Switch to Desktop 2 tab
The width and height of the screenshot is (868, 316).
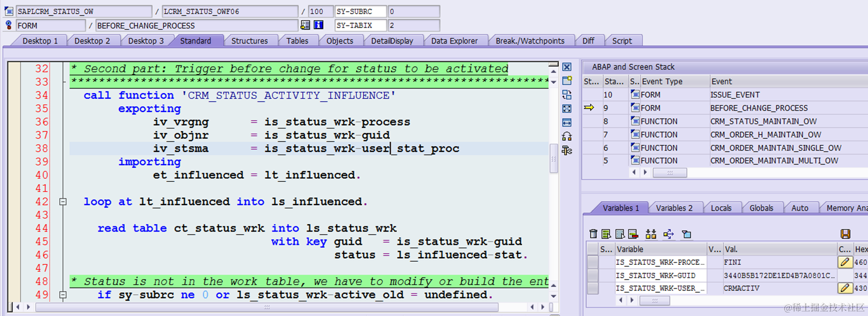92,41
